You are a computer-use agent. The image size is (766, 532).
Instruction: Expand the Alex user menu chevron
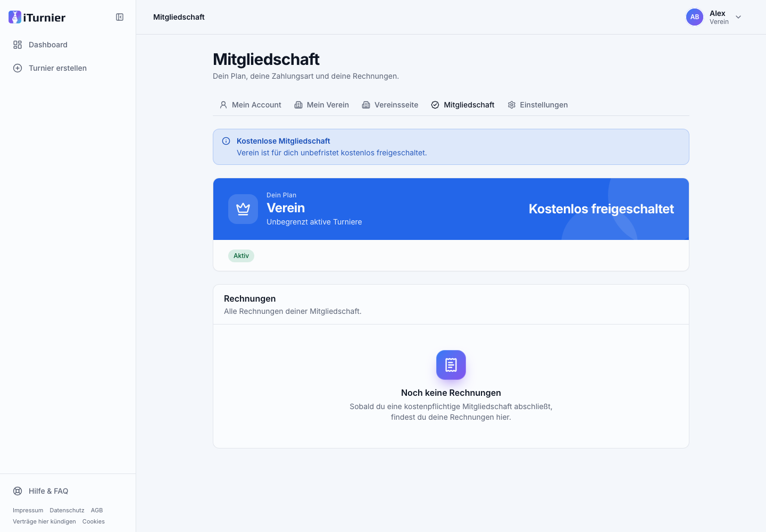click(738, 17)
